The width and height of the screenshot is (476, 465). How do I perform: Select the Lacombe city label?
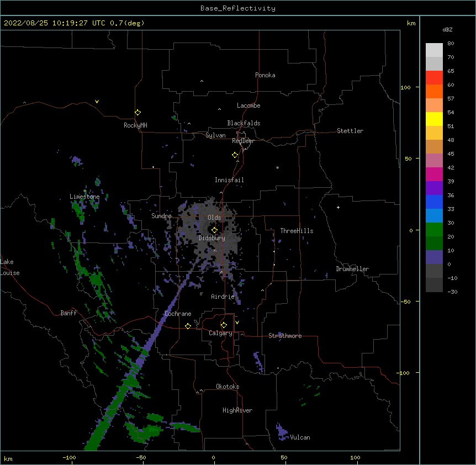pos(248,105)
